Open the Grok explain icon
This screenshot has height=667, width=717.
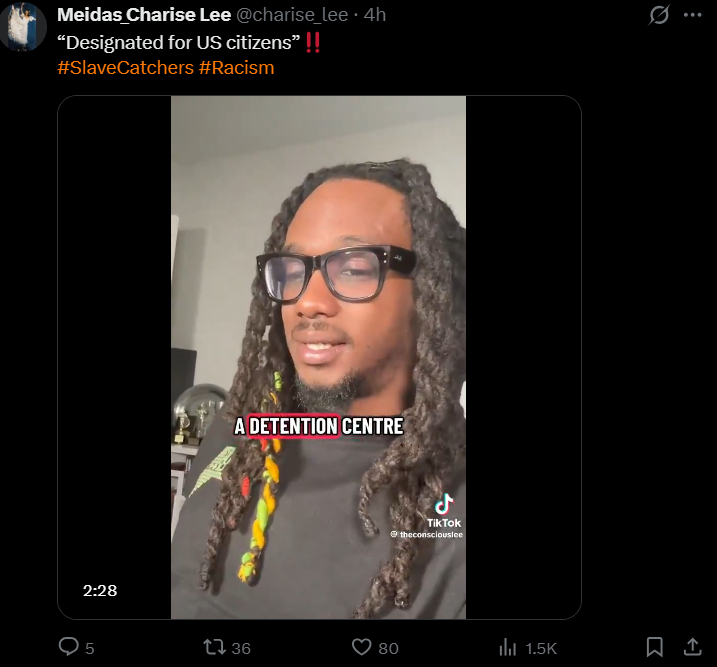coord(659,15)
